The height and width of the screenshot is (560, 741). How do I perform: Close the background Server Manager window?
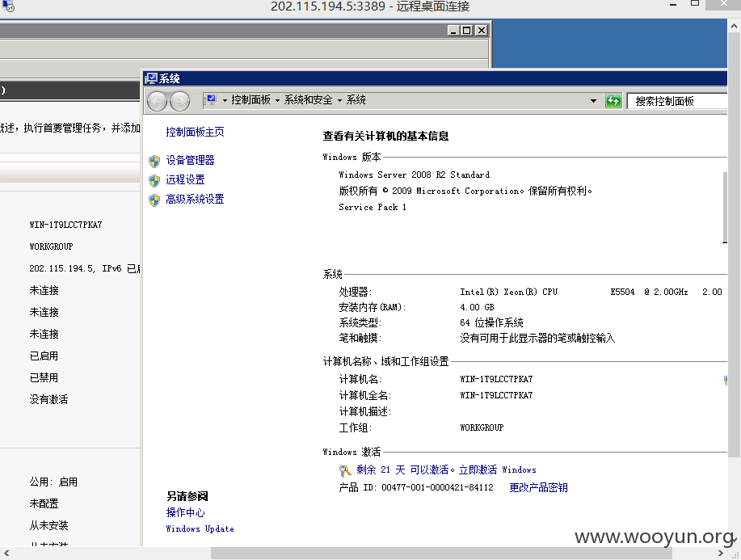coord(481,30)
